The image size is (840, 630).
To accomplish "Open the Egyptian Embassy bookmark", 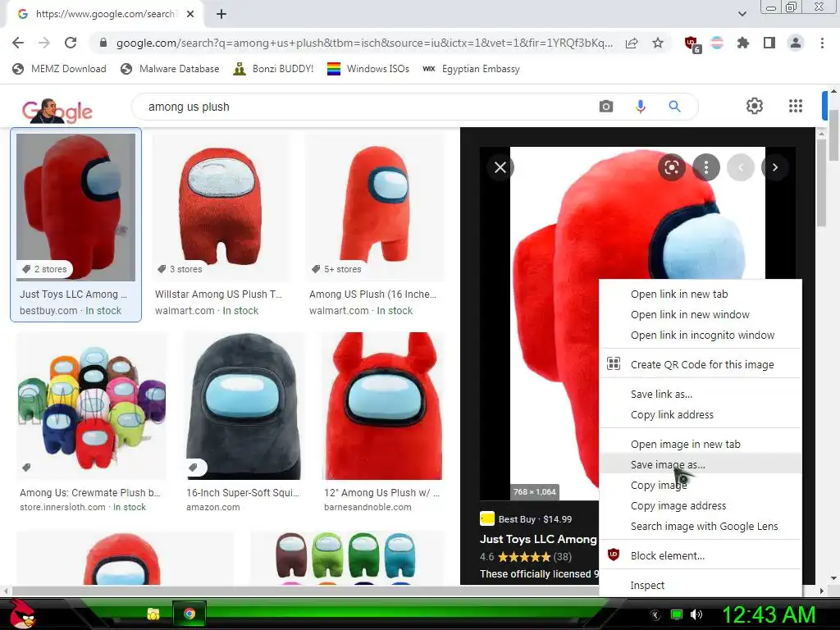I will point(471,69).
